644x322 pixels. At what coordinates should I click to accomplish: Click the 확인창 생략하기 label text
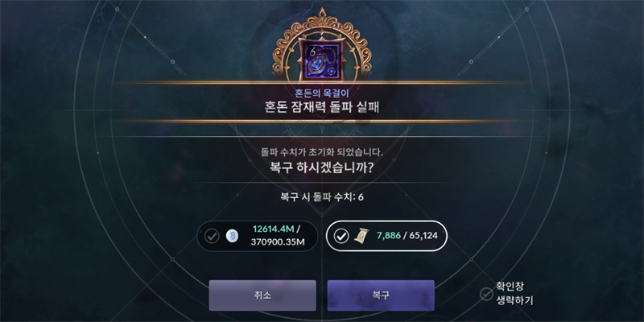tap(514, 294)
